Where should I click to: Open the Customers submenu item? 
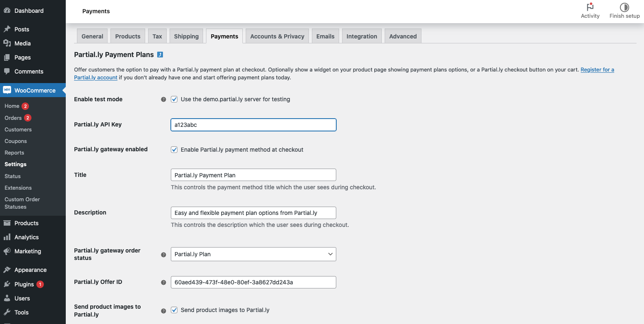[18, 129]
